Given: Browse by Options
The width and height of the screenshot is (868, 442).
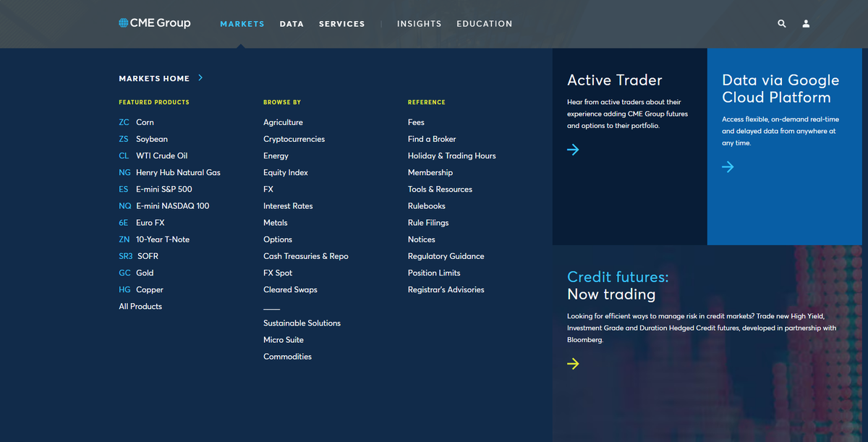Looking at the screenshot, I should click(x=278, y=239).
